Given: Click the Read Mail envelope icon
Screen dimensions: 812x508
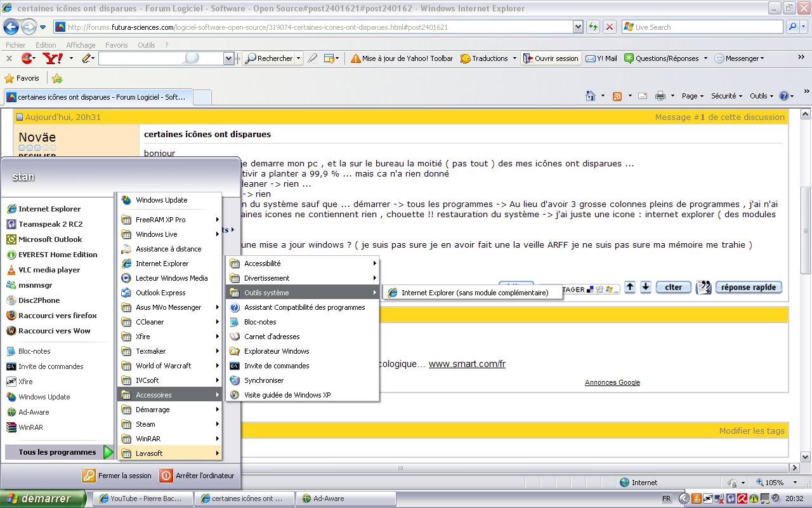Looking at the screenshot, I should [x=643, y=96].
